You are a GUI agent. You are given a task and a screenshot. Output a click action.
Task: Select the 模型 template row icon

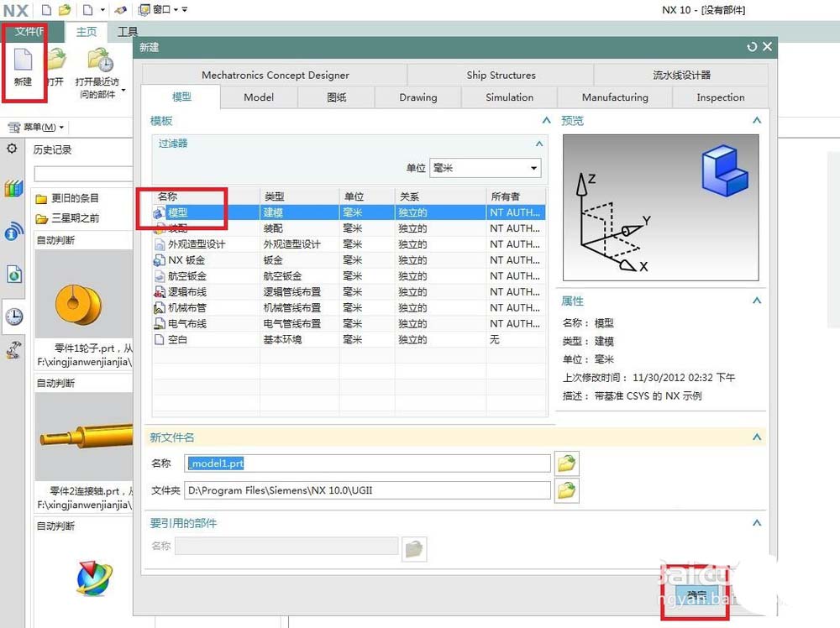tap(159, 212)
